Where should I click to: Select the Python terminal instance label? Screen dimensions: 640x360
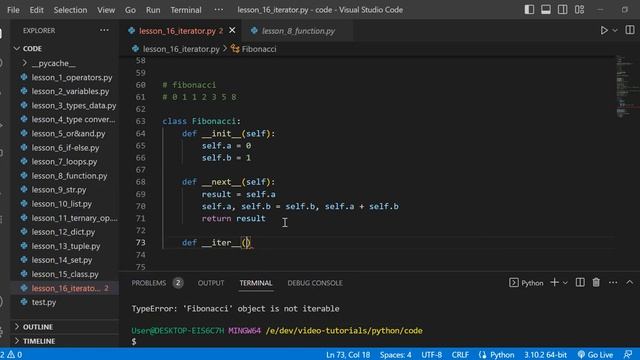click(x=527, y=283)
